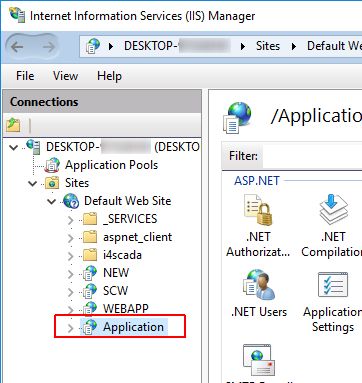Click the Application Pools icon in tree
The height and width of the screenshot is (383, 362).
53,165
